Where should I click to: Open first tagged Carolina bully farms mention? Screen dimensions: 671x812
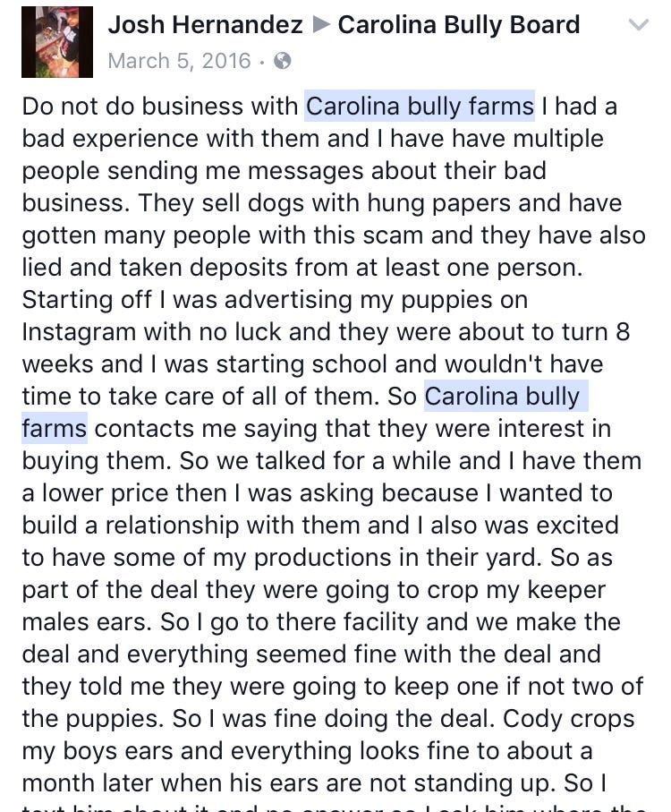coord(420,107)
